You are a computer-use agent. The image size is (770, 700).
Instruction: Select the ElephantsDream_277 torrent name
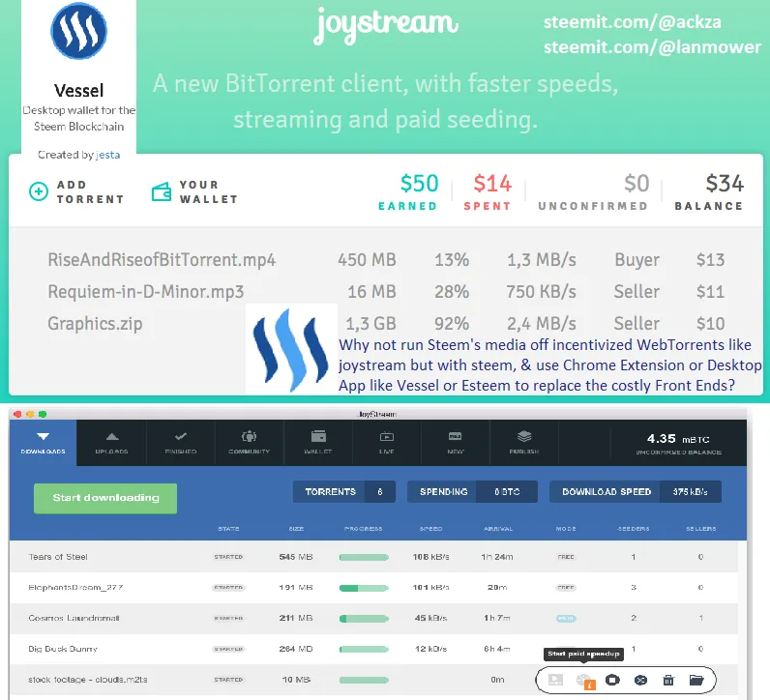75,588
